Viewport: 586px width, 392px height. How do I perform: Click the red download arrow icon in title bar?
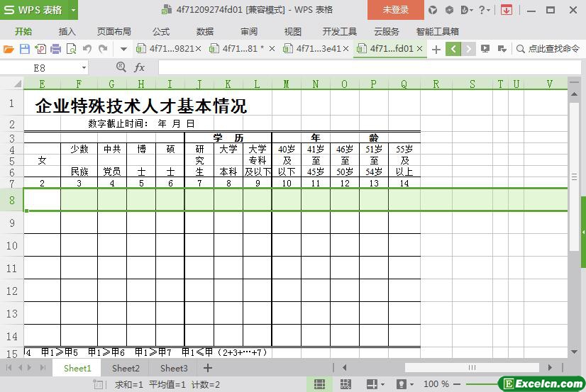coord(507,10)
